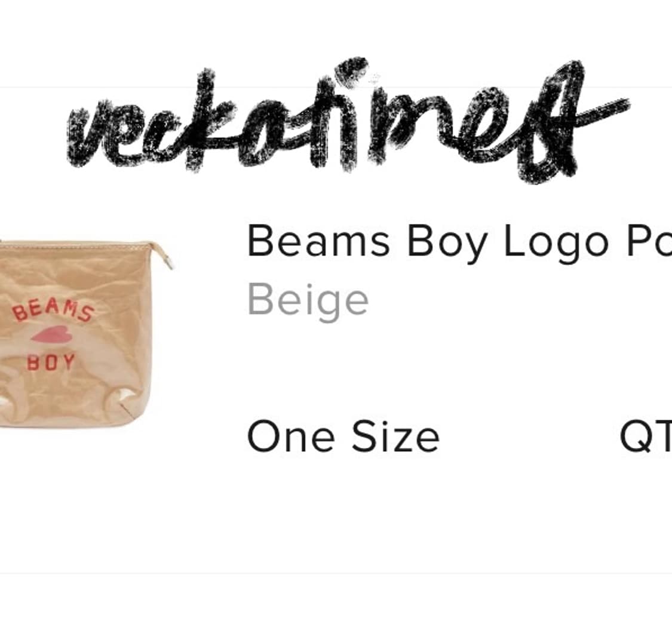
Task: Click the handwritten black script watermark
Action: [x=348, y=120]
